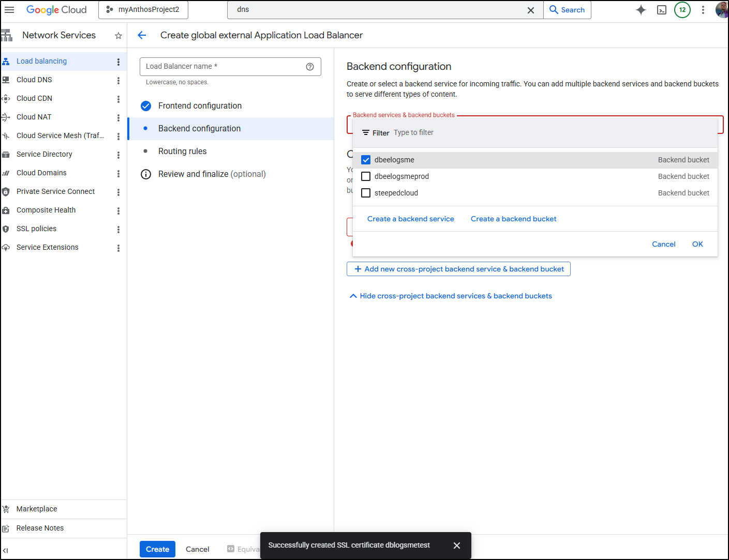Dismiss the SSL certificate notification

(x=456, y=546)
